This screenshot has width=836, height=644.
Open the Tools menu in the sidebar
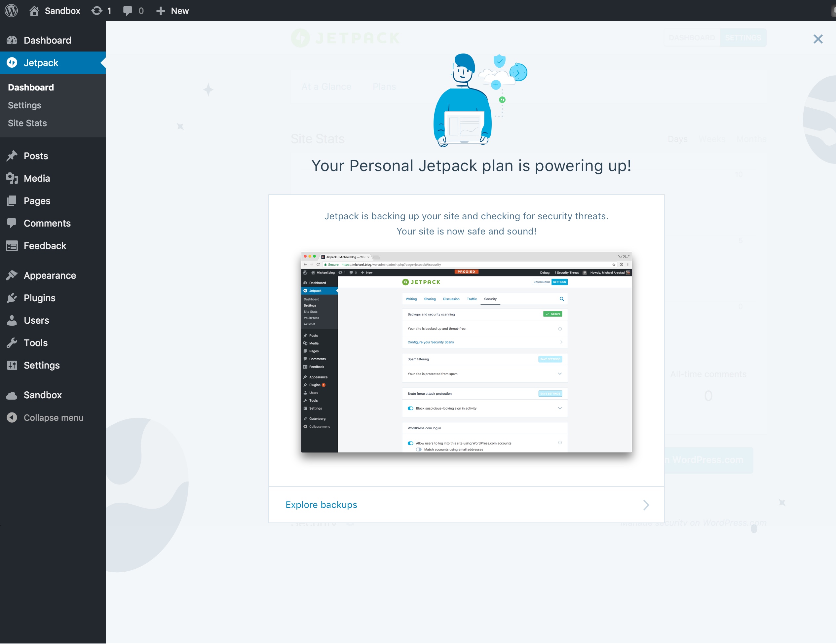point(36,343)
